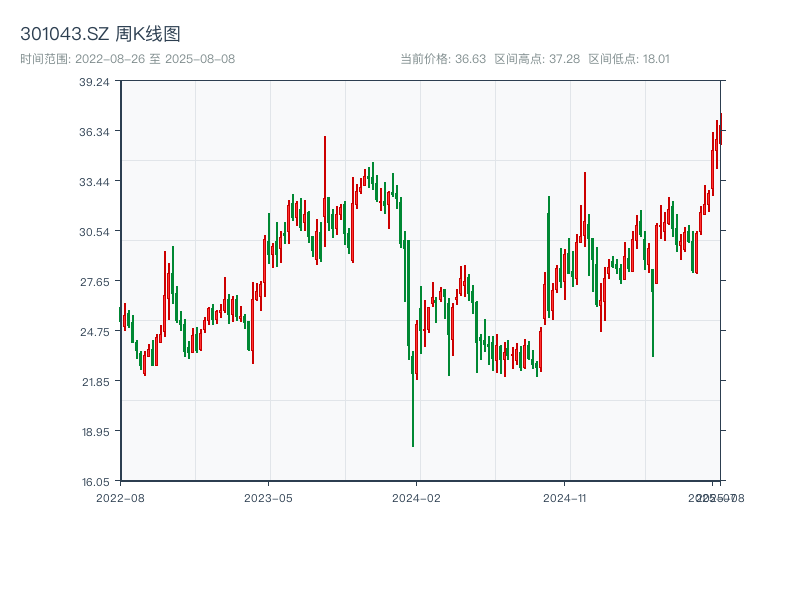Screen dimensions: 800x600
Task: Click the y-axis value 39.24
Action: pyautogui.click(x=94, y=82)
